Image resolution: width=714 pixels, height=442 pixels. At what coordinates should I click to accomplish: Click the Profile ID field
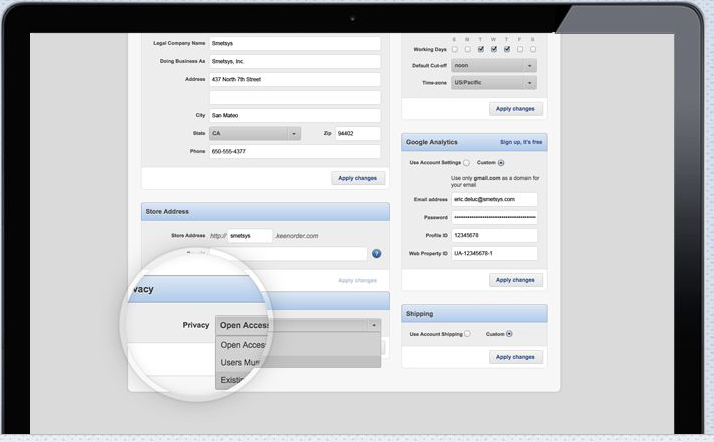495,235
